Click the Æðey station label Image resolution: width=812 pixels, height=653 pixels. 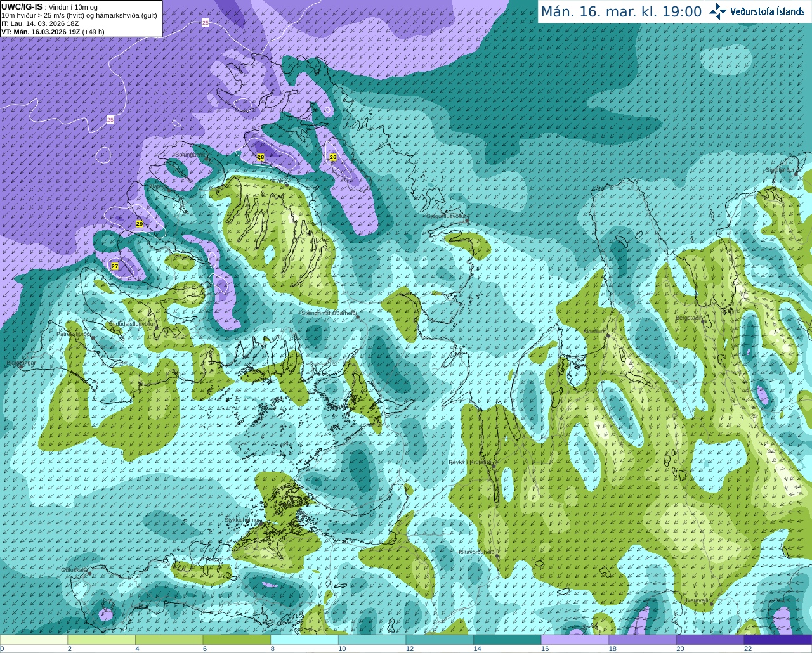coord(278,181)
